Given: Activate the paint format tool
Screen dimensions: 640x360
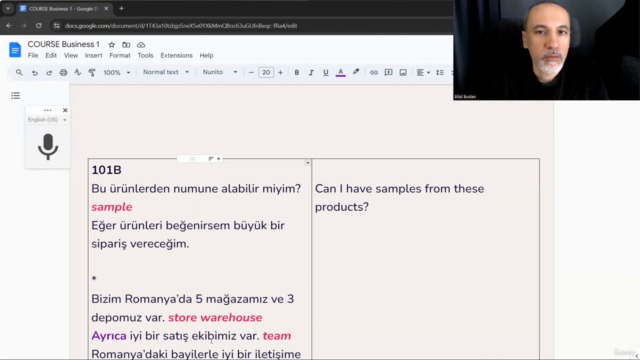Looking at the screenshot, I should pos(92,72).
